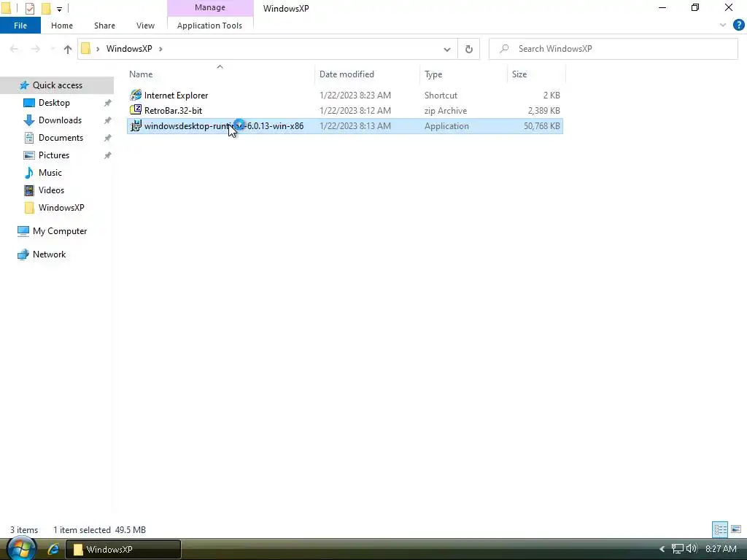
Task: Click the Manage contextual tab
Action: point(209,7)
